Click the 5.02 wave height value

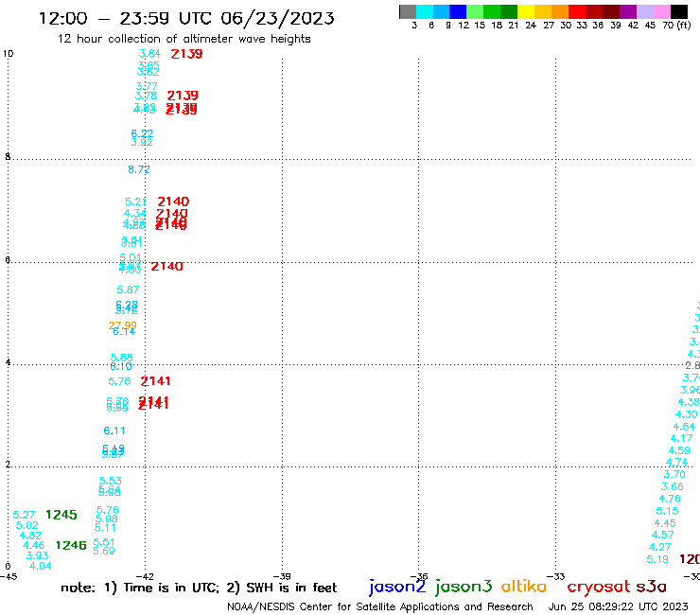pos(26,525)
